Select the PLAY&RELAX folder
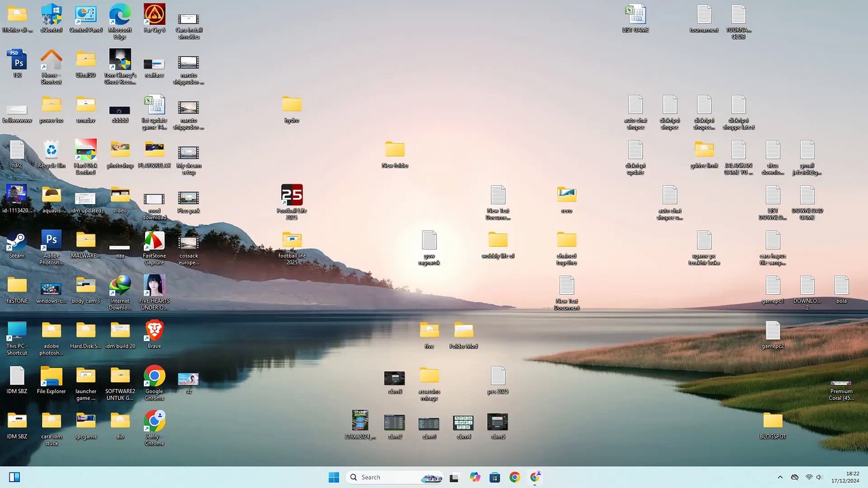This screenshot has height=488, width=868. click(155, 154)
